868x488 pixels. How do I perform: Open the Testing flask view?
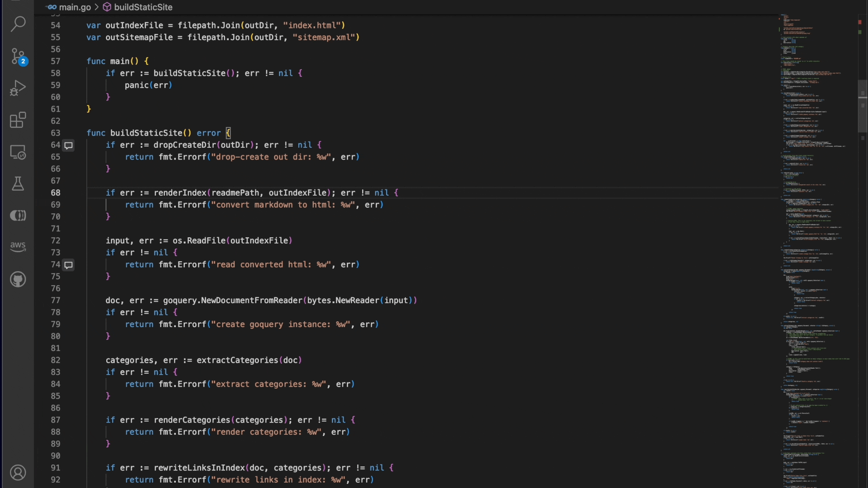[18, 184]
